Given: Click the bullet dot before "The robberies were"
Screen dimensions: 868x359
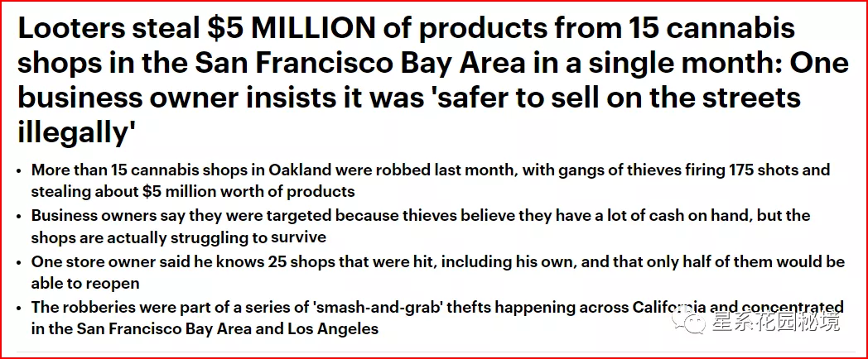Looking at the screenshot, I should (x=18, y=309).
